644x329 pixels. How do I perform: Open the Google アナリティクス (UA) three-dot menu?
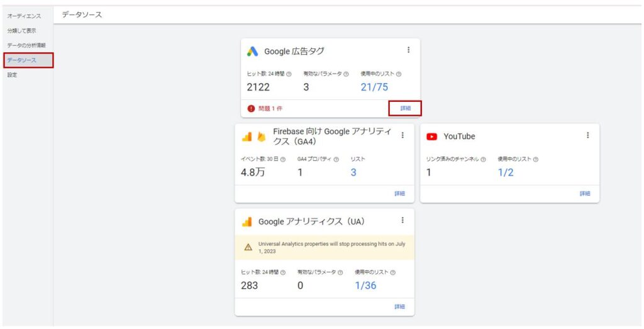tap(402, 220)
